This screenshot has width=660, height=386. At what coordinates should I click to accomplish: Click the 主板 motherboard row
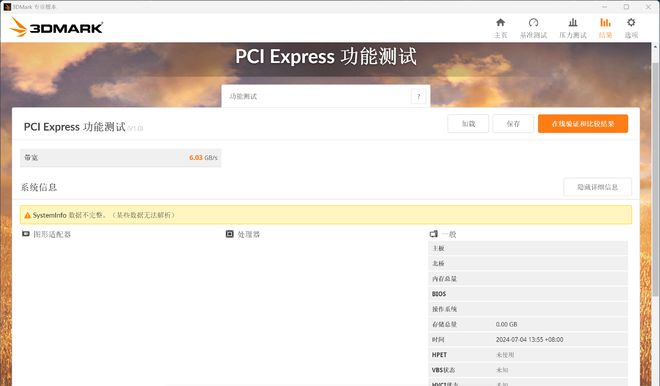pyautogui.click(x=528, y=248)
